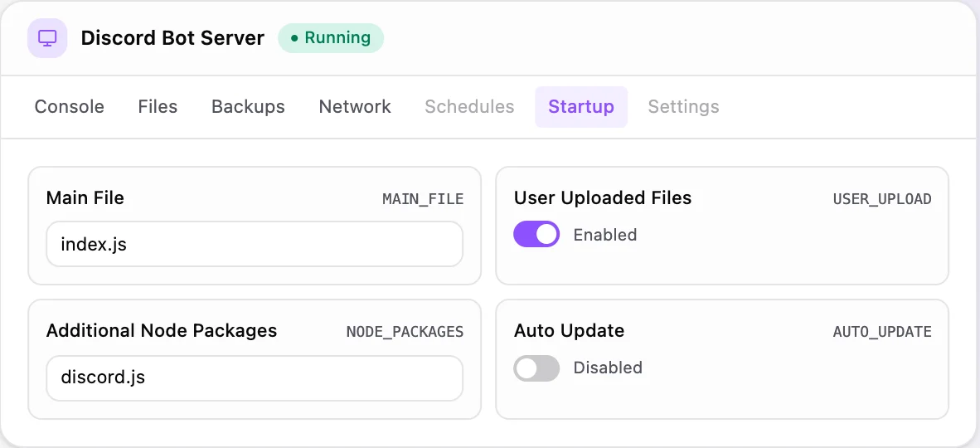Open the Console tab
The width and height of the screenshot is (980, 448).
point(70,107)
